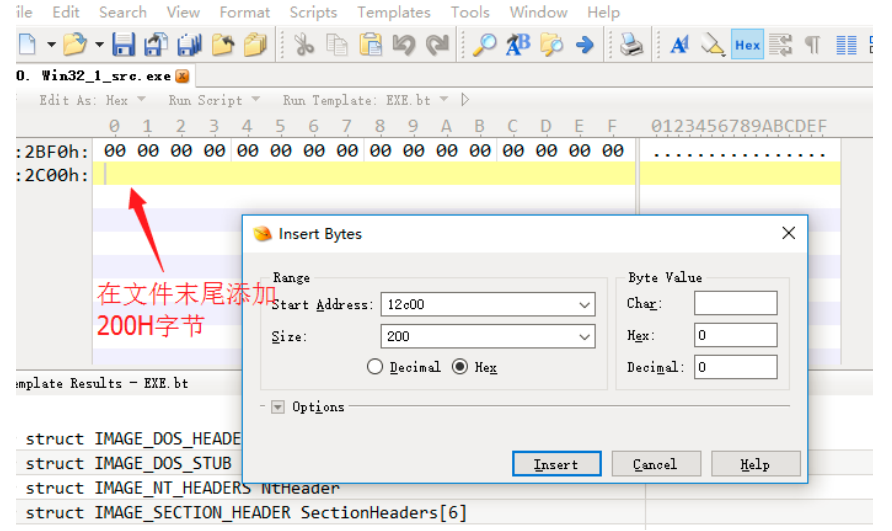Click the Decimal byte value field
Image resolution: width=892 pixels, height=531 pixels.
click(736, 367)
